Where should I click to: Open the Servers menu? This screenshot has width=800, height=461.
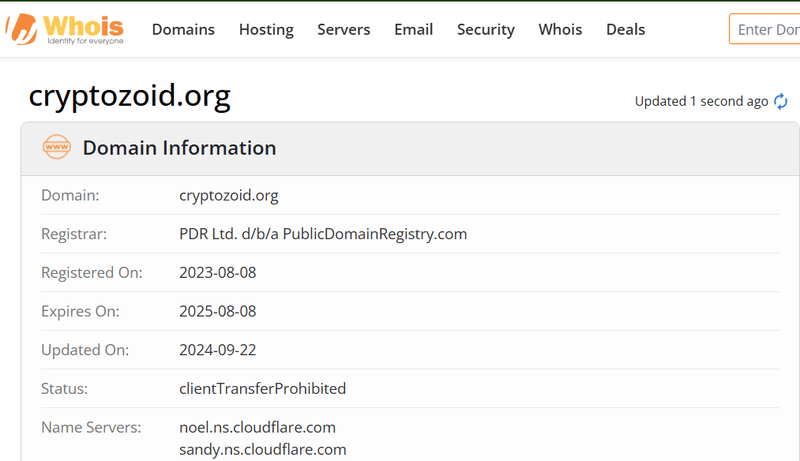pos(344,30)
